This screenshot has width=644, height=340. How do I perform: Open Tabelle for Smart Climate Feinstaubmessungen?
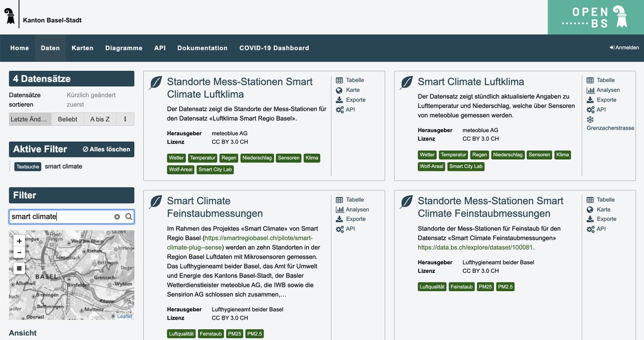350,199
